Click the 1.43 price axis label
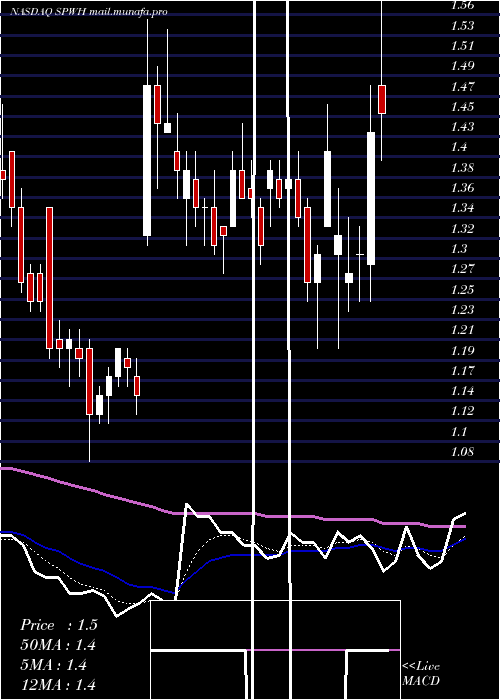The width and height of the screenshot is (500, 700). pos(462,127)
